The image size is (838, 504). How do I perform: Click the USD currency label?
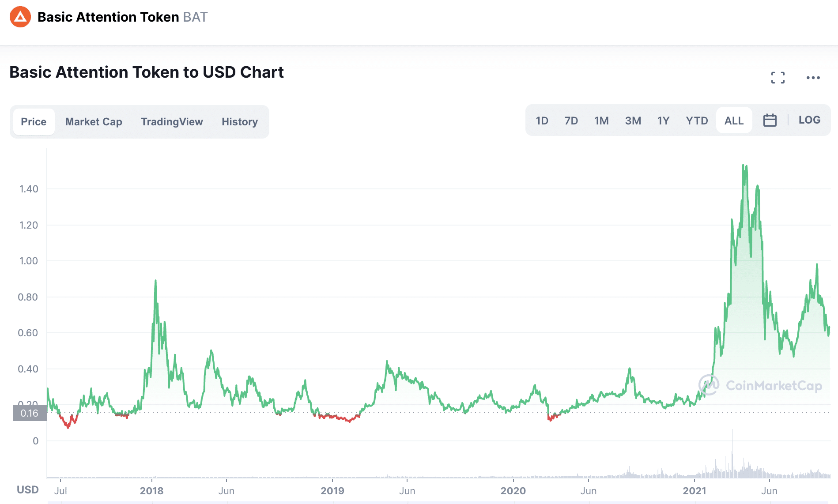(28, 490)
